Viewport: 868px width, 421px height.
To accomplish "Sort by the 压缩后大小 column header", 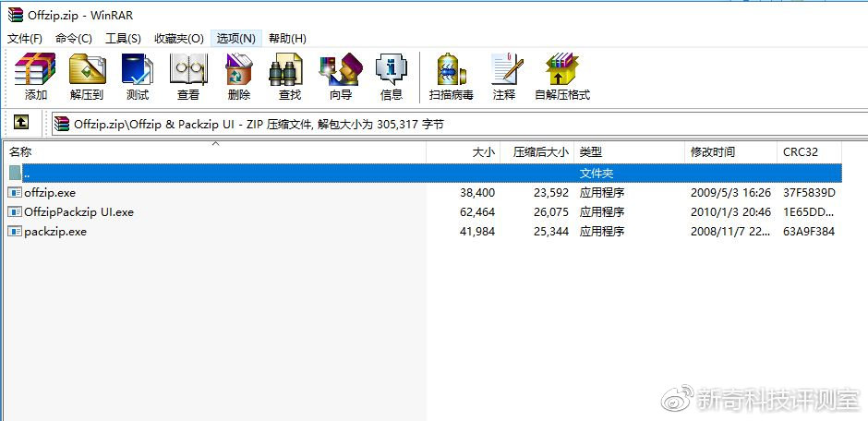I will pyautogui.click(x=537, y=152).
